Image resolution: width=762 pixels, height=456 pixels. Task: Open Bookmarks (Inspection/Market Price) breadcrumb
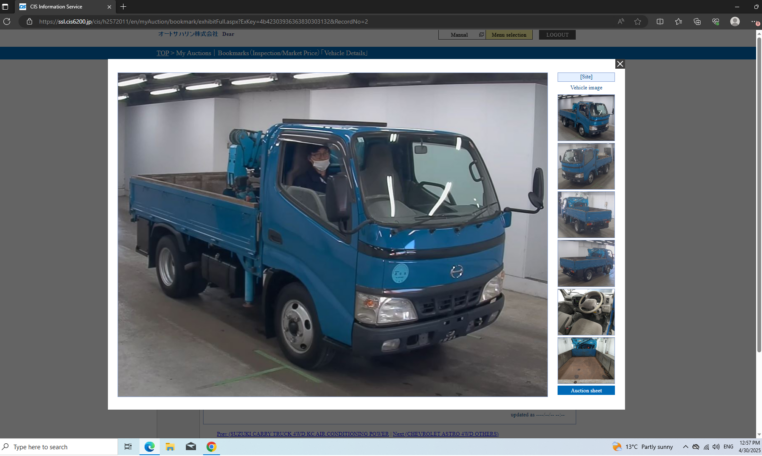coord(268,53)
